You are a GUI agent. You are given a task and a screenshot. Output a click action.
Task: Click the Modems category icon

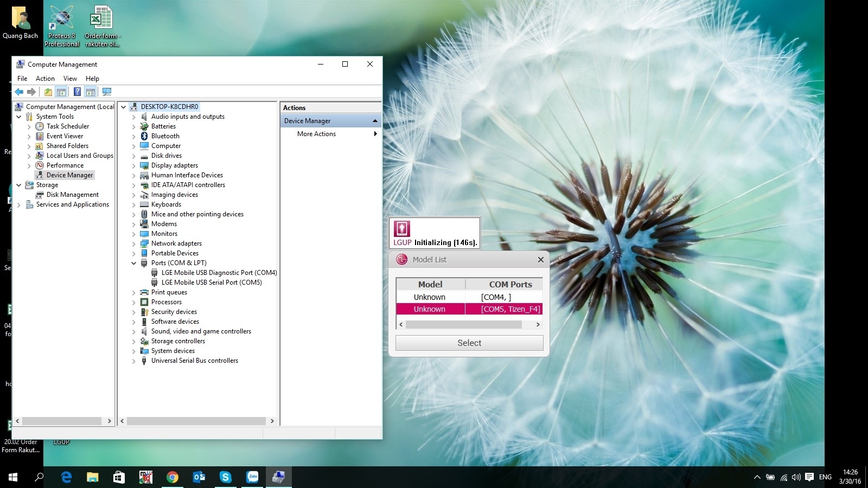tap(144, 224)
